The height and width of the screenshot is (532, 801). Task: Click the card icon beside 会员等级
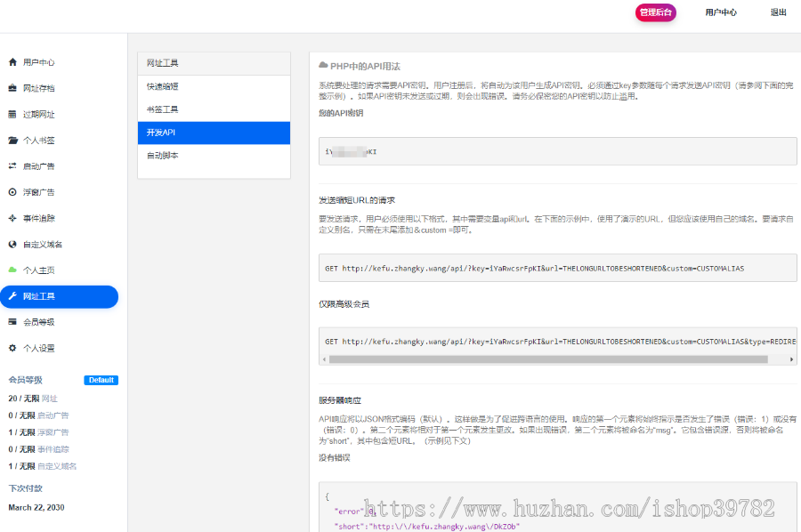(12, 322)
